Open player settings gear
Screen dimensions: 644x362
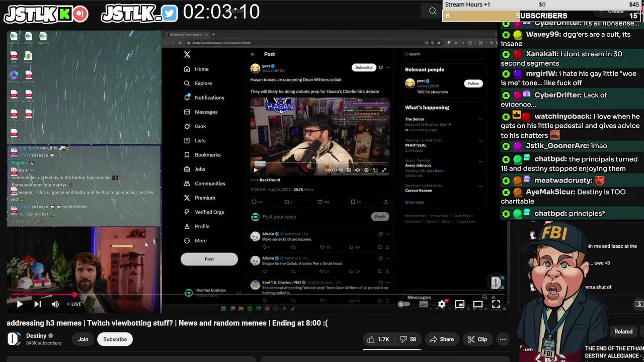click(x=442, y=304)
